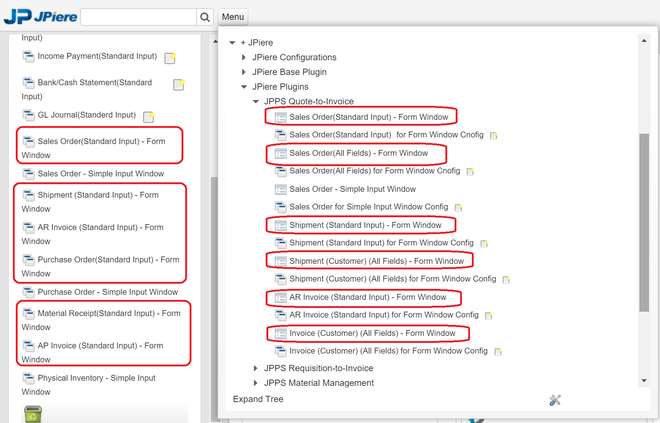
Task: Expand the JPiere Base Plugin node
Action: pos(244,72)
